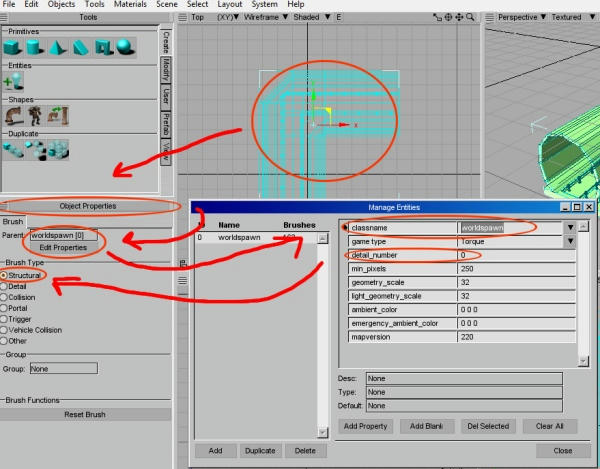Open the classname dropdown arrow
600x469 pixels.
click(571, 227)
